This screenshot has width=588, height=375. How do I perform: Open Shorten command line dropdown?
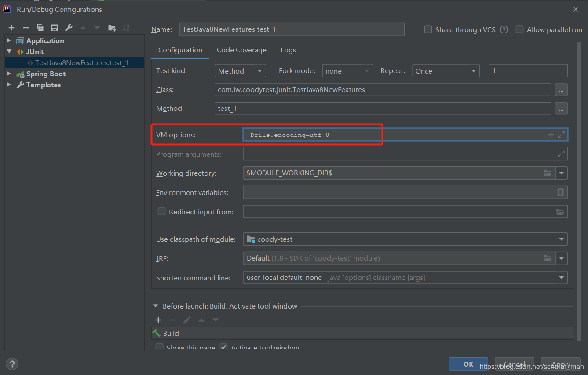(x=405, y=278)
